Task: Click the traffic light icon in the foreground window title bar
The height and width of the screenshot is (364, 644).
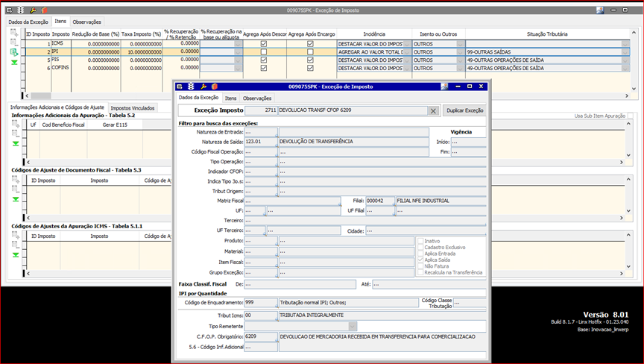Action: [192, 87]
